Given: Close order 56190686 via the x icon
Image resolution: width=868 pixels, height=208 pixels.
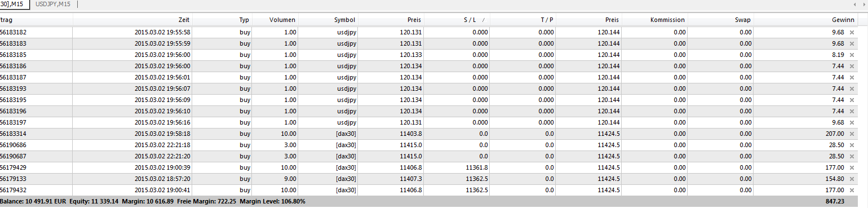Looking at the screenshot, I should click(852, 145).
